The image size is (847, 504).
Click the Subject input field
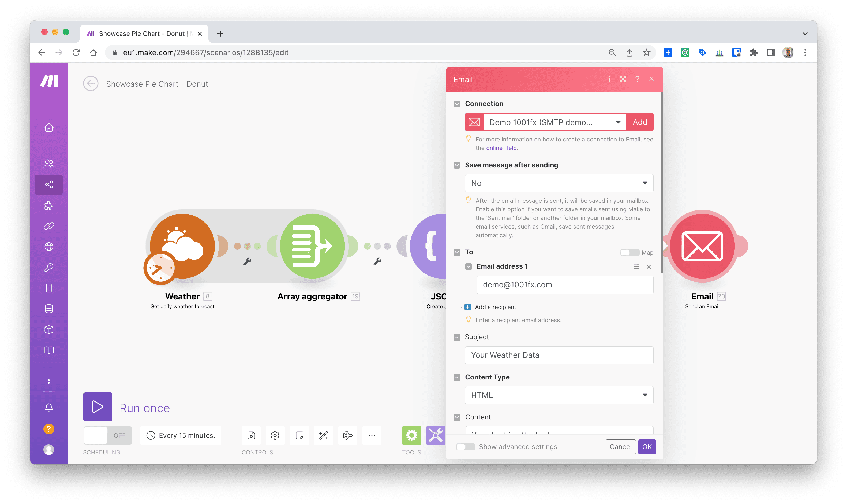(559, 355)
